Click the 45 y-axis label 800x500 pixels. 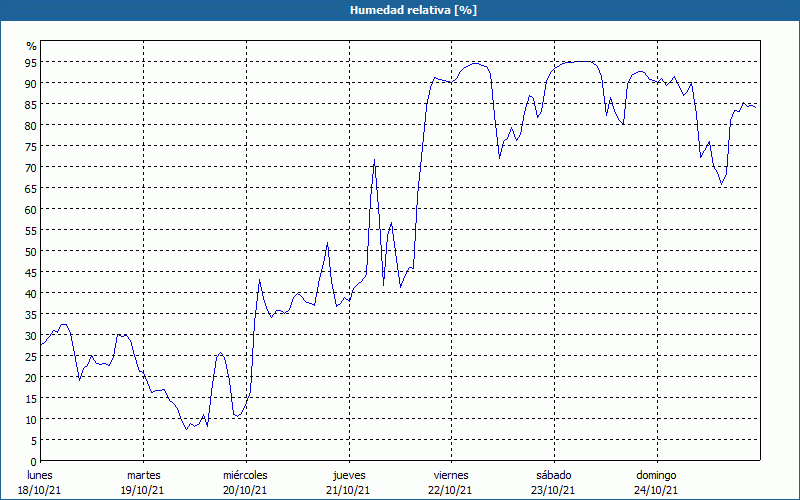[x=31, y=272]
